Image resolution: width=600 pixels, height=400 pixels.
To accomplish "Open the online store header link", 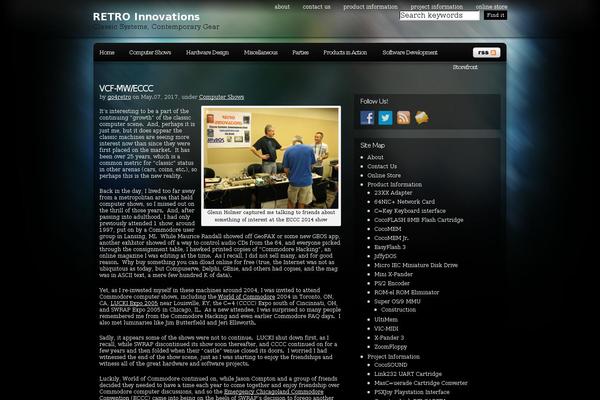I will 491,7.
